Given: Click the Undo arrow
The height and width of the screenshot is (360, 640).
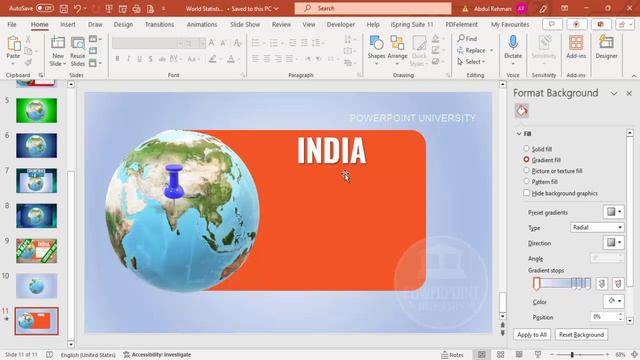Looking at the screenshot, I should click(x=77, y=8).
